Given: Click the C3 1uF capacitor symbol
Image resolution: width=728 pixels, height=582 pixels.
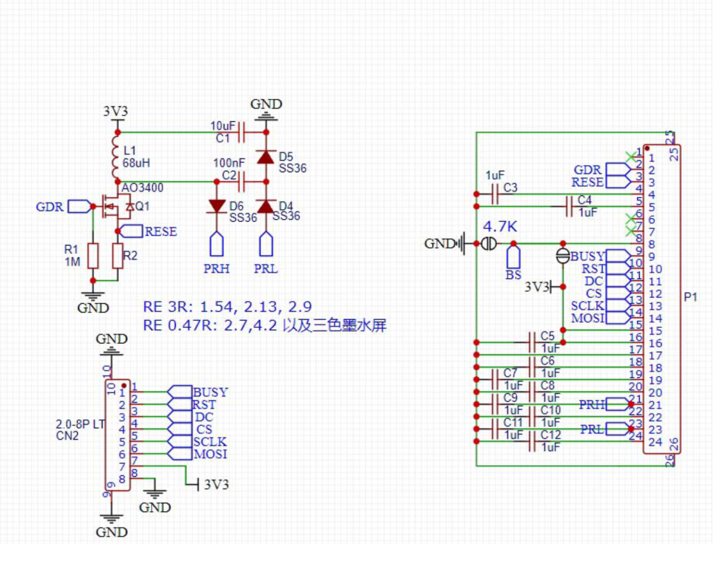Looking at the screenshot, I should pos(495,194).
